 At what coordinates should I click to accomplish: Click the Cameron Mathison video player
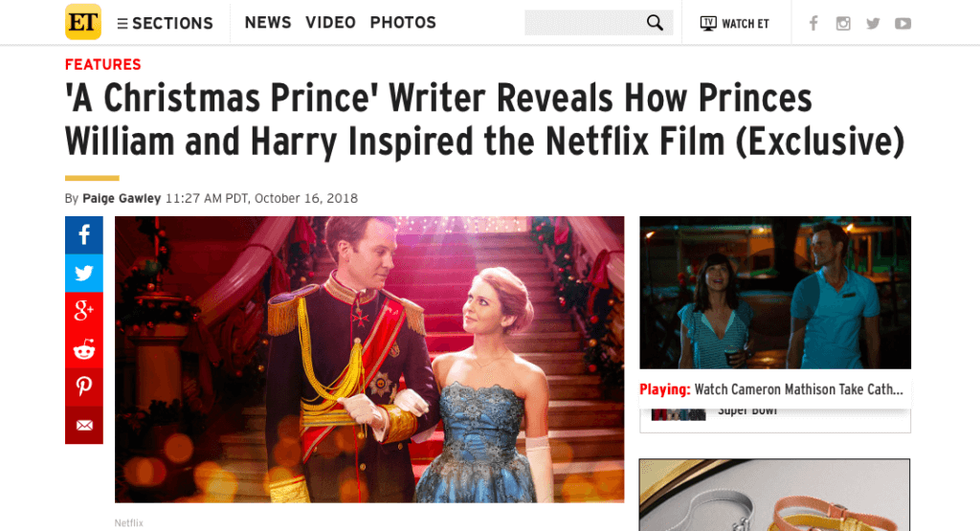coord(775,293)
